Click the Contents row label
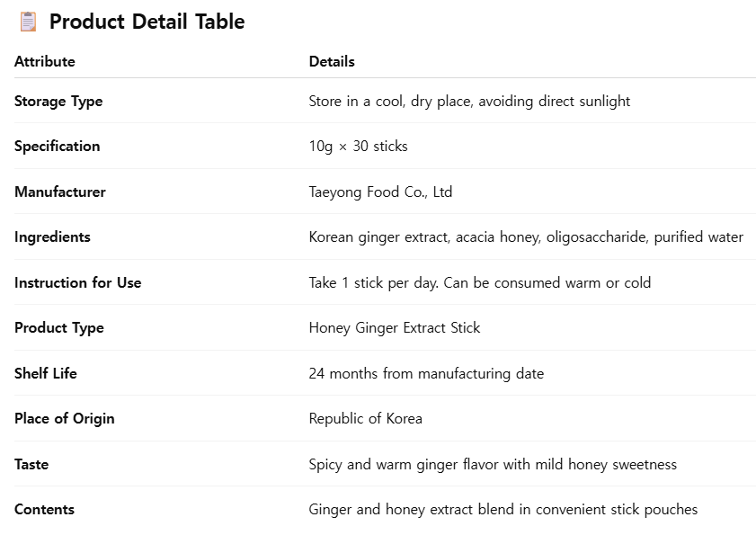The image size is (756, 535). [44, 509]
